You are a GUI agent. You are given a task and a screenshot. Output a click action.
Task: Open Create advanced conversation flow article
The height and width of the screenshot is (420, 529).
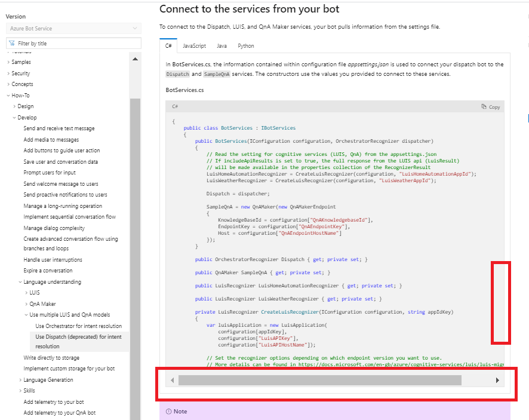click(71, 243)
